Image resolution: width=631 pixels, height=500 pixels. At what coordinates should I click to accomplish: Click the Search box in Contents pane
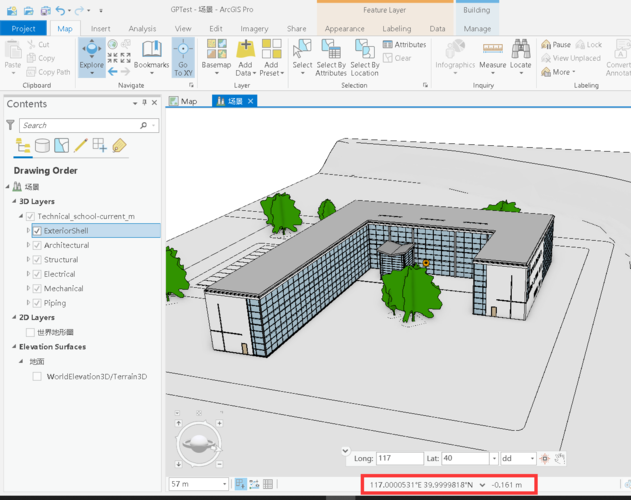coord(85,125)
